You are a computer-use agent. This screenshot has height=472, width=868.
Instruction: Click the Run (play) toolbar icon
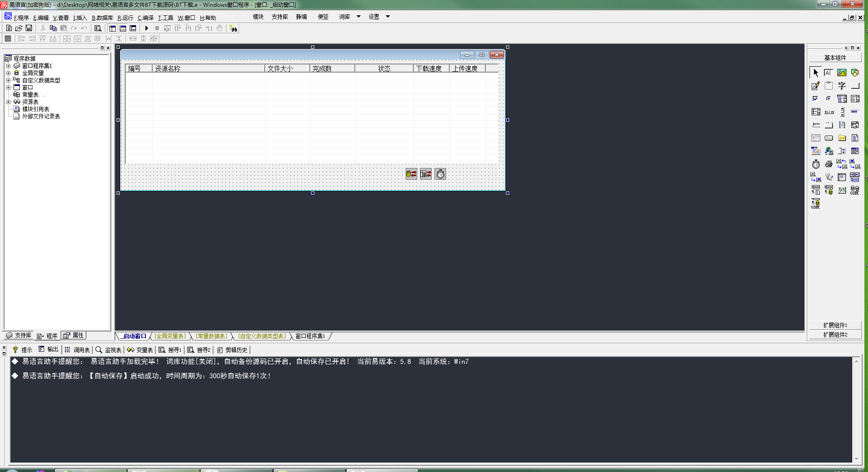[x=147, y=28]
